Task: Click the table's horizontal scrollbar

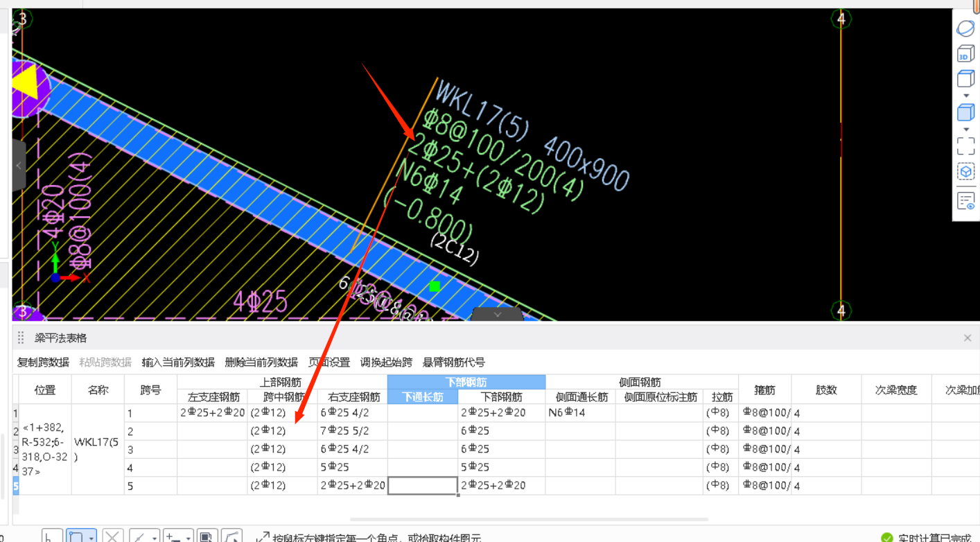Action: pyautogui.click(x=530, y=519)
